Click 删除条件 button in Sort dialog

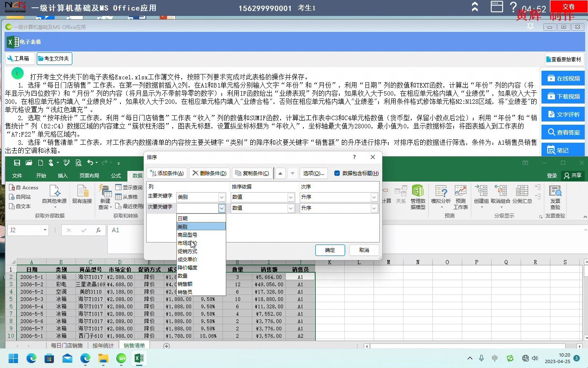click(x=209, y=173)
